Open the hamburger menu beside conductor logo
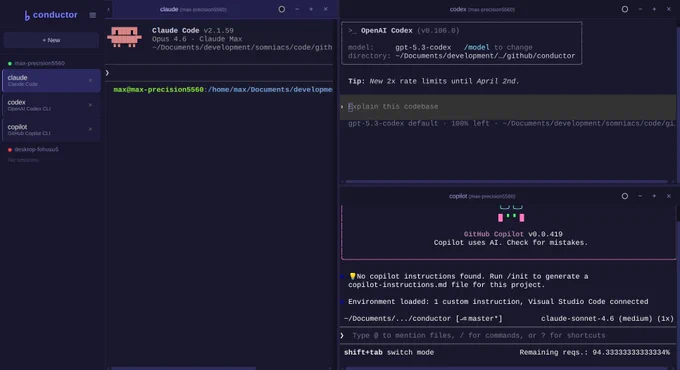The width and height of the screenshot is (680, 370). [92, 15]
